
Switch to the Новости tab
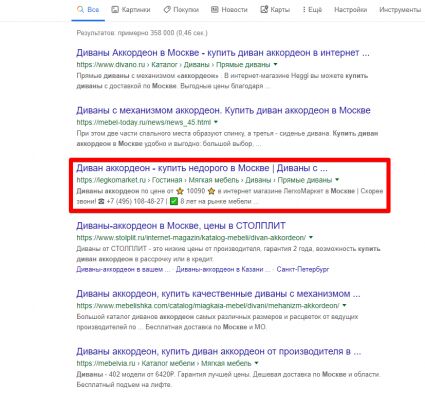coord(229,10)
